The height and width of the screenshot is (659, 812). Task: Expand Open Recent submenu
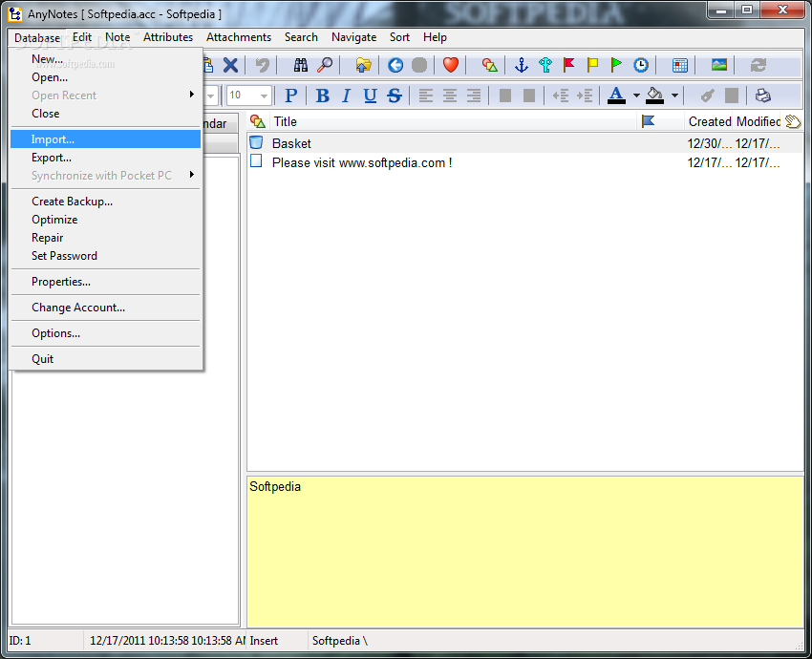pos(192,95)
